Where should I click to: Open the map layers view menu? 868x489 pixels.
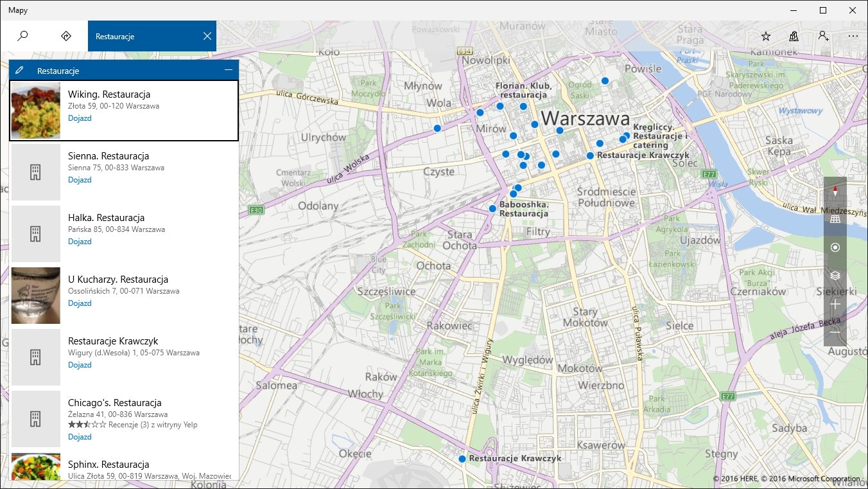click(x=835, y=276)
